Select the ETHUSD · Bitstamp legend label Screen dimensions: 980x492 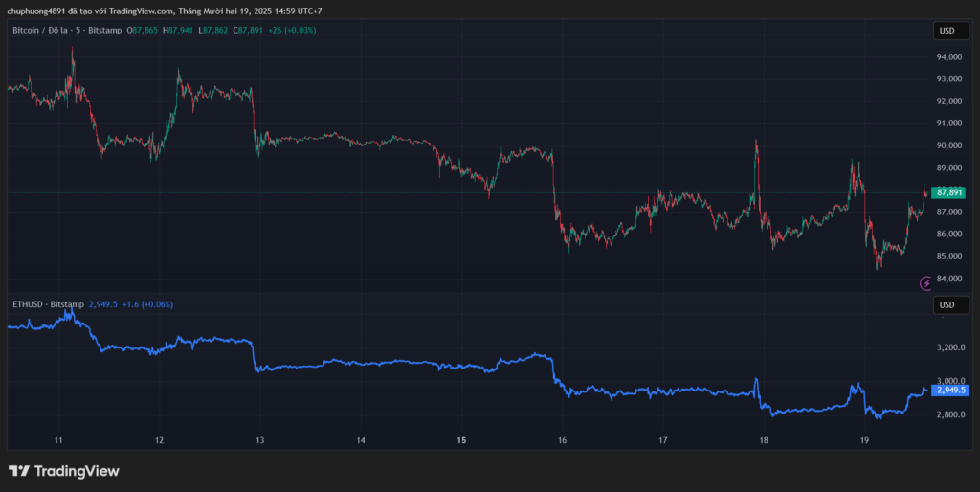tap(48, 304)
